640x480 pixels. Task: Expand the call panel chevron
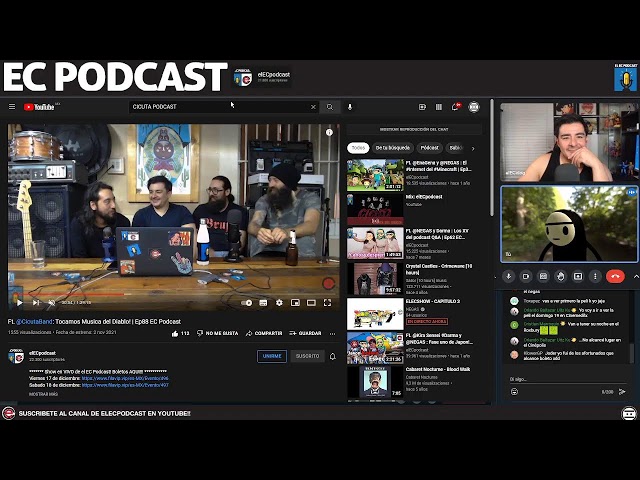pos(636,276)
